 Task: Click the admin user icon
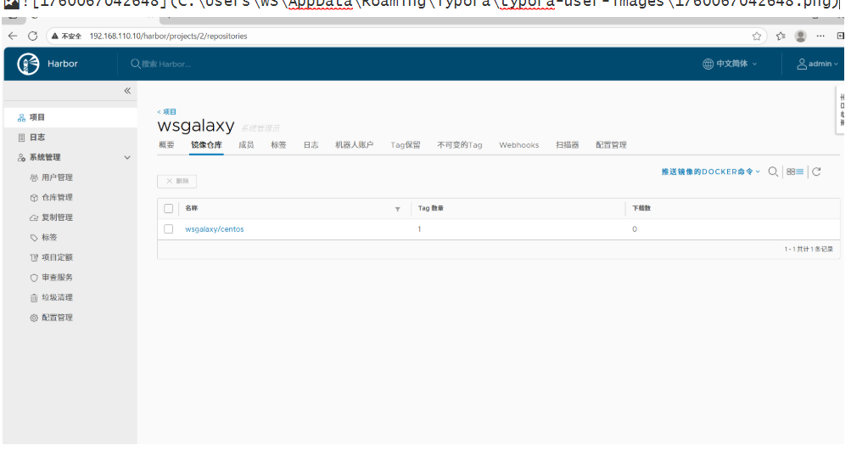point(802,65)
